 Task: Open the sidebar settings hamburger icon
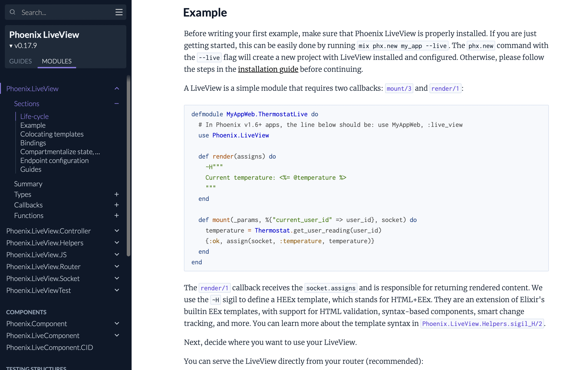pyautogui.click(x=119, y=12)
